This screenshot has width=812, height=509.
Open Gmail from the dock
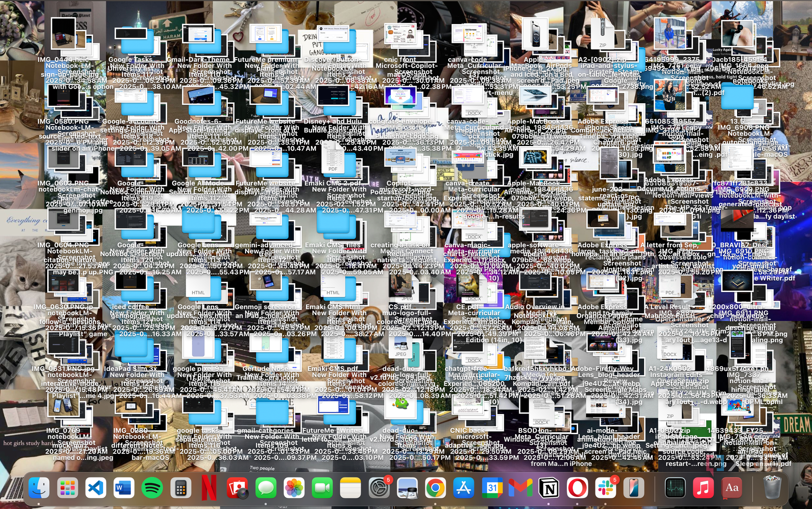pos(520,488)
